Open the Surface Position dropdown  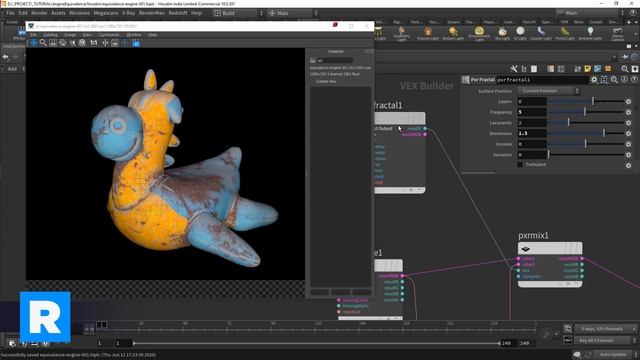click(x=549, y=91)
